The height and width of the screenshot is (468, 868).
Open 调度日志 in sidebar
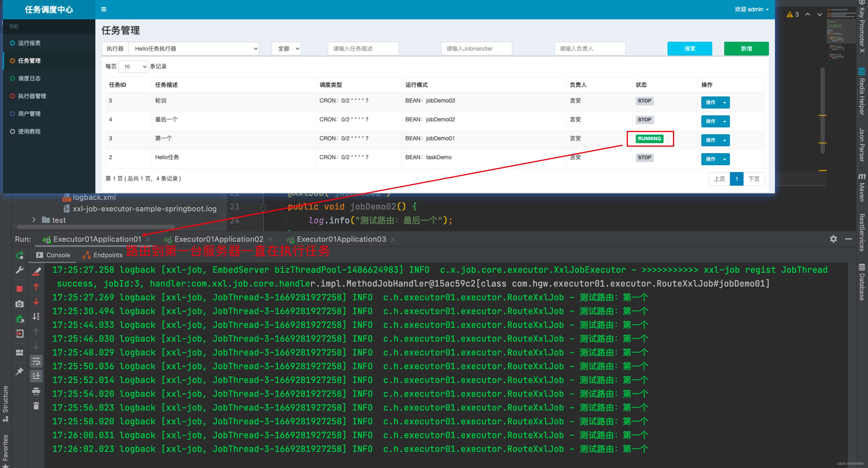(29, 78)
